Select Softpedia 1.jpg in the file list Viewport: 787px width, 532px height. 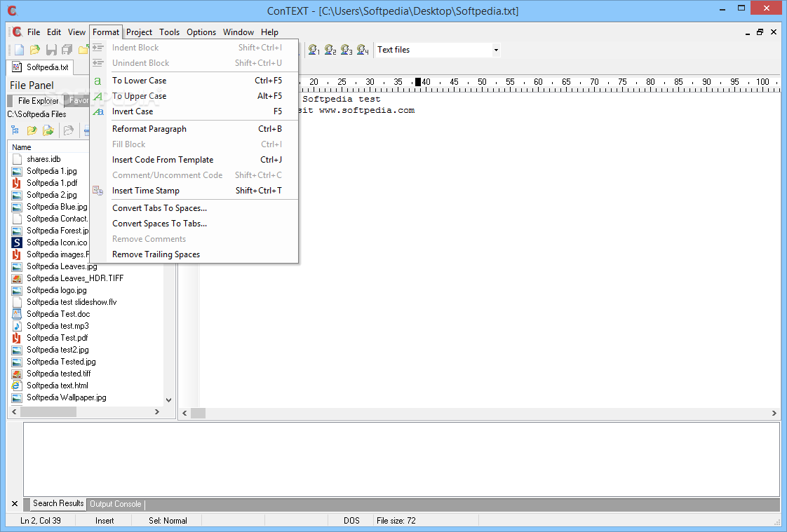click(52, 172)
